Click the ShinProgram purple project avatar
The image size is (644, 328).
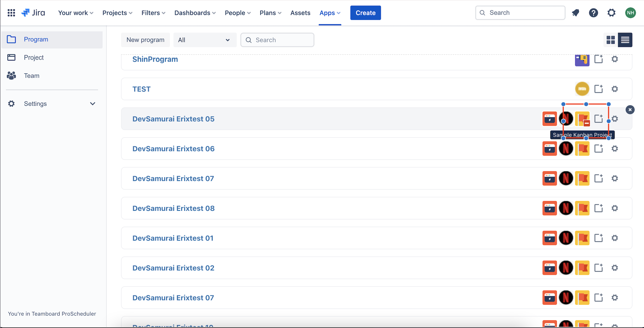[582, 60]
